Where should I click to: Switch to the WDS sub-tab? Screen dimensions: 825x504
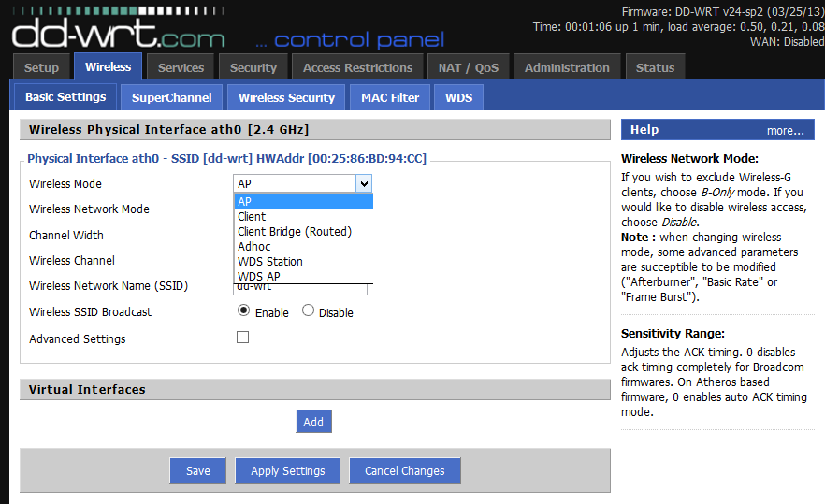point(458,97)
